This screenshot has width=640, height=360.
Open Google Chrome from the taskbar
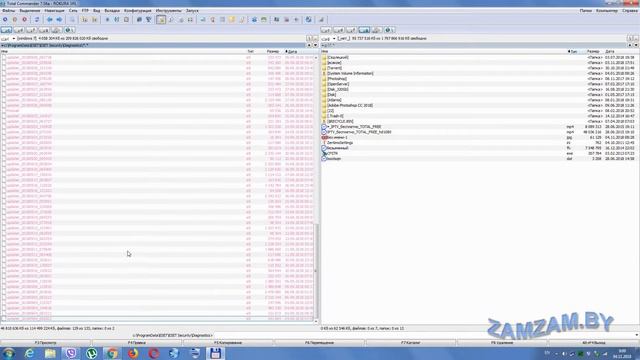(x=112, y=353)
